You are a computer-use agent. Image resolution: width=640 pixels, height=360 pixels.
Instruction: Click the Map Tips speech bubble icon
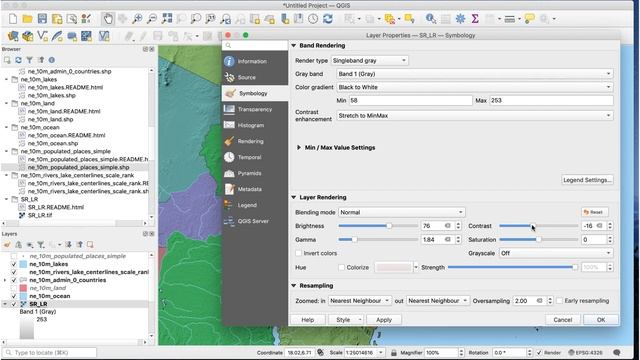pos(529,19)
